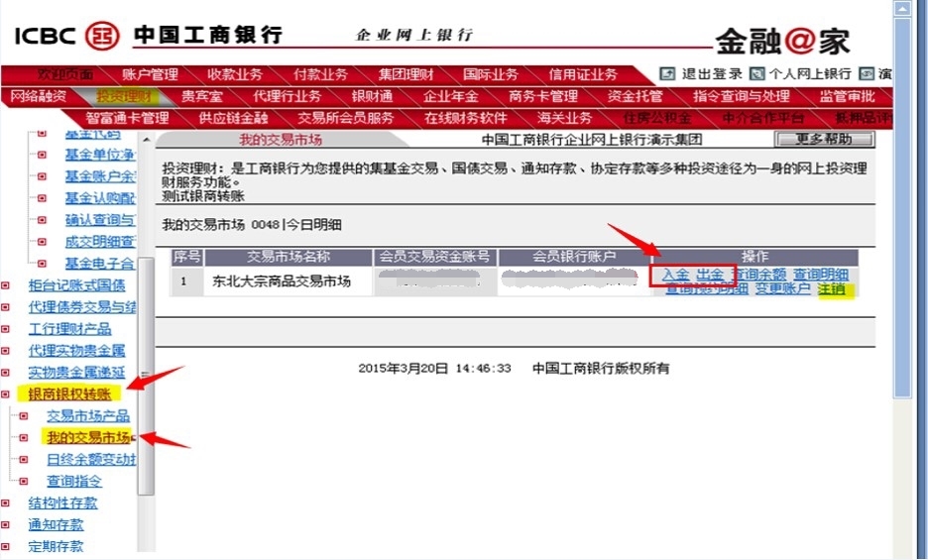Go to the 付款业务 menu
Viewport: 928px width, 560px height.
point(320,74)
